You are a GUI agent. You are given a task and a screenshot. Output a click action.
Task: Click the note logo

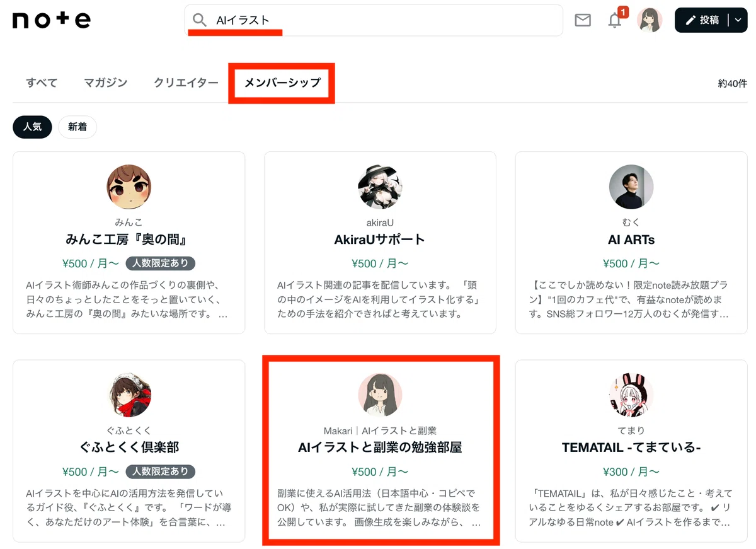pos(52,20)
